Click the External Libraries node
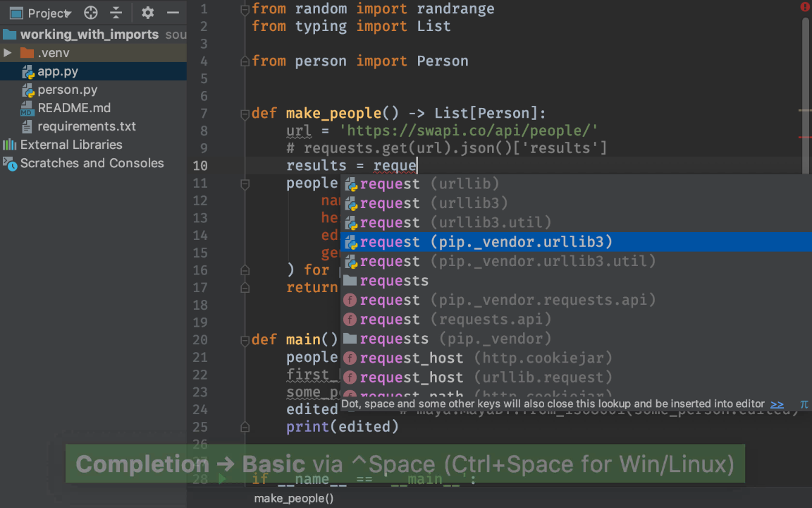The height and width of the screenshot is (508, 812). point(70,145)
